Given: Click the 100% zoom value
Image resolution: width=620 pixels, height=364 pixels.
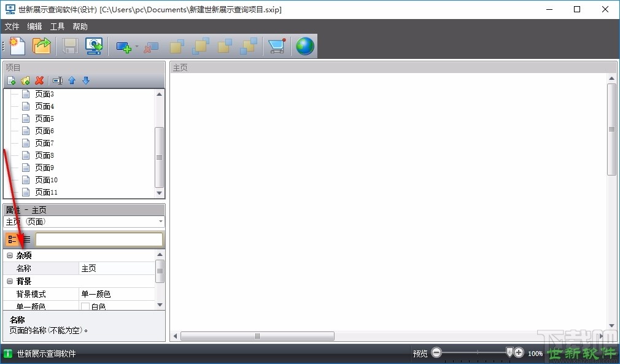Looking at the screenshot, I should tap(535, 354).
